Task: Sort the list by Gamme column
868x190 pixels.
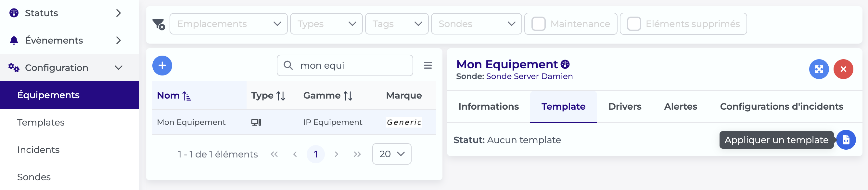Action: [348, 96]
